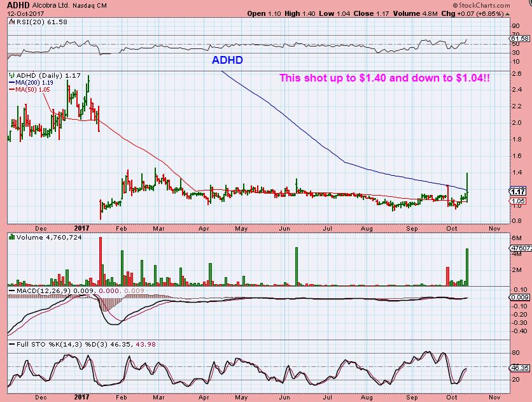Click the volume bars icon next to Volume label
The width and height of the screenshot is (532, 402).
pos(12,237)
